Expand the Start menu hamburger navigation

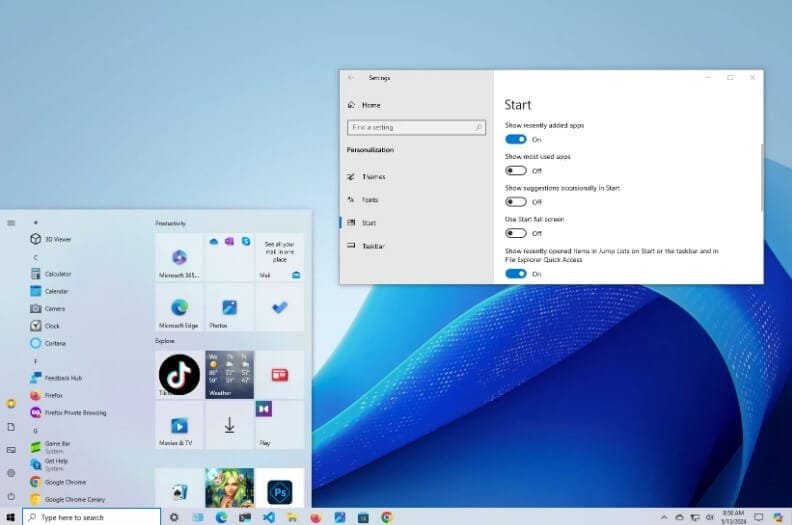(x=11, y=223)
